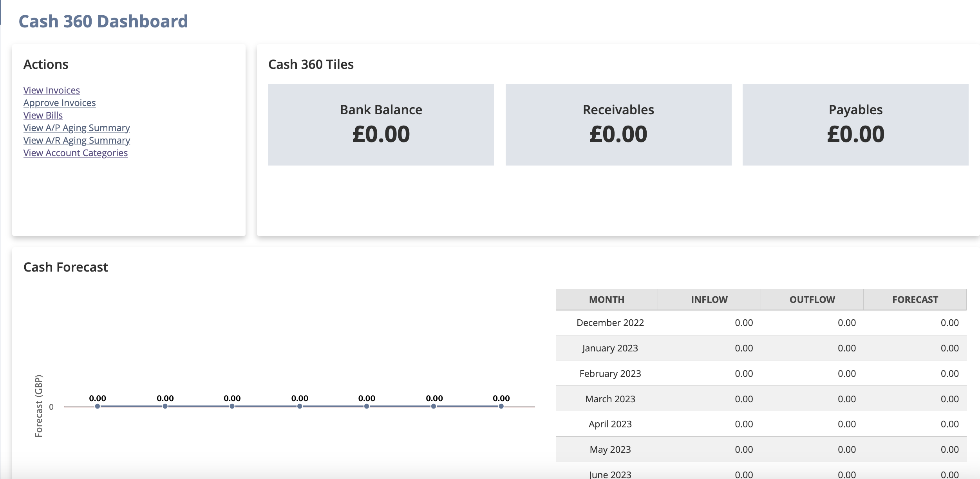Open the A/P Aging Summary
The height and width of the screenshot is (479, 980).
(77, 128)
